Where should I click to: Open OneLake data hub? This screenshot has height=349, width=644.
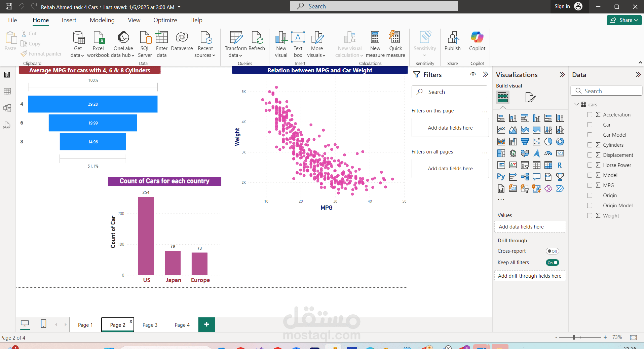(123, 44)
